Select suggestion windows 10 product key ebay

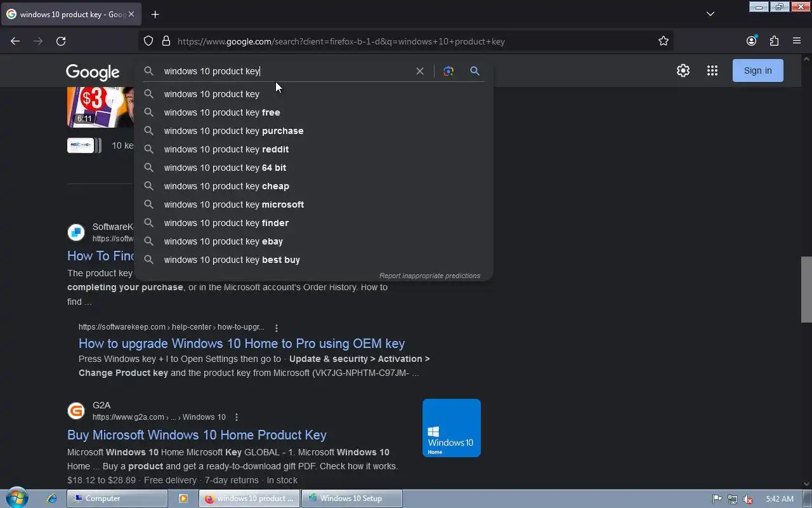(x=313, y=241)
